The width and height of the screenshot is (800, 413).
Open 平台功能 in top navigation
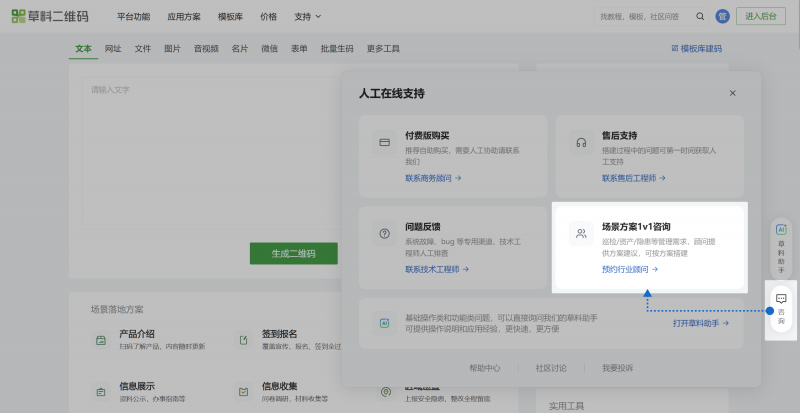[x=133, y=16]
